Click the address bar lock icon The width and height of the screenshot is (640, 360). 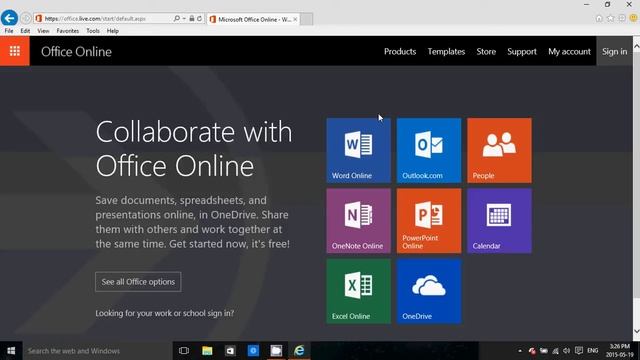click(x=191, y=18)
